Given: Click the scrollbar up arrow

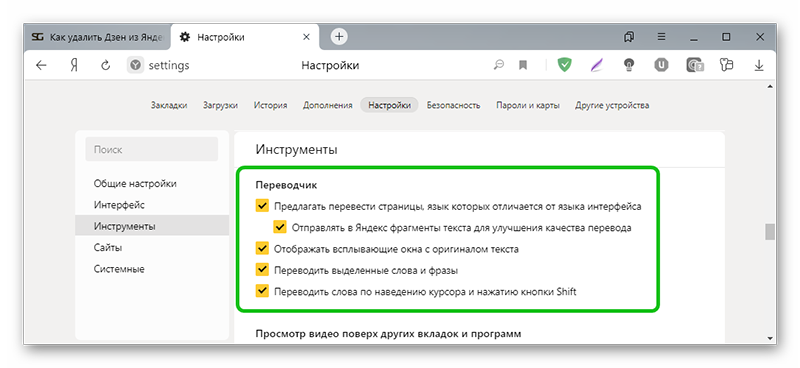Looking at the screenshot, I should pos(769,87).
